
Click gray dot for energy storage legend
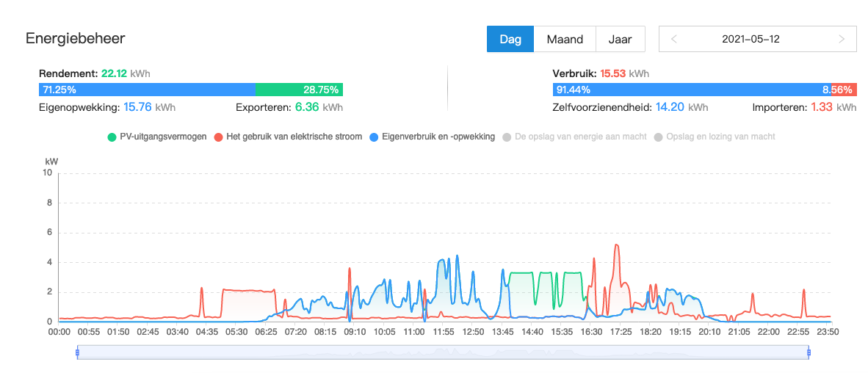[507, 137]
